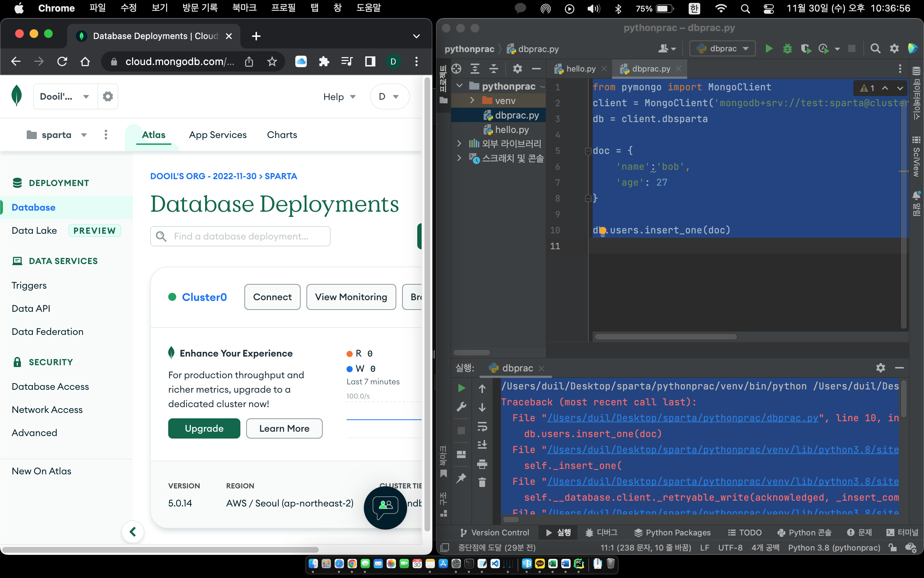Bookmark page with Chrome star icon

click(272, 61)
